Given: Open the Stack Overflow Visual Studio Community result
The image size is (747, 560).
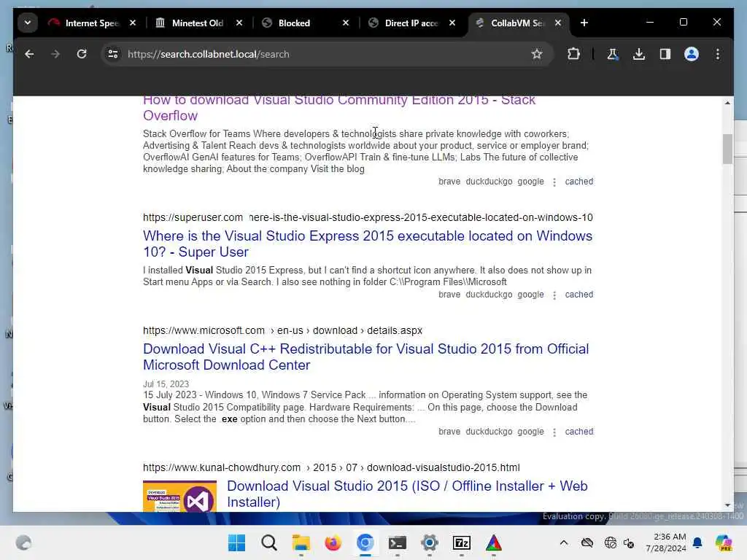Looking at the screenshot, I should 339,108.
